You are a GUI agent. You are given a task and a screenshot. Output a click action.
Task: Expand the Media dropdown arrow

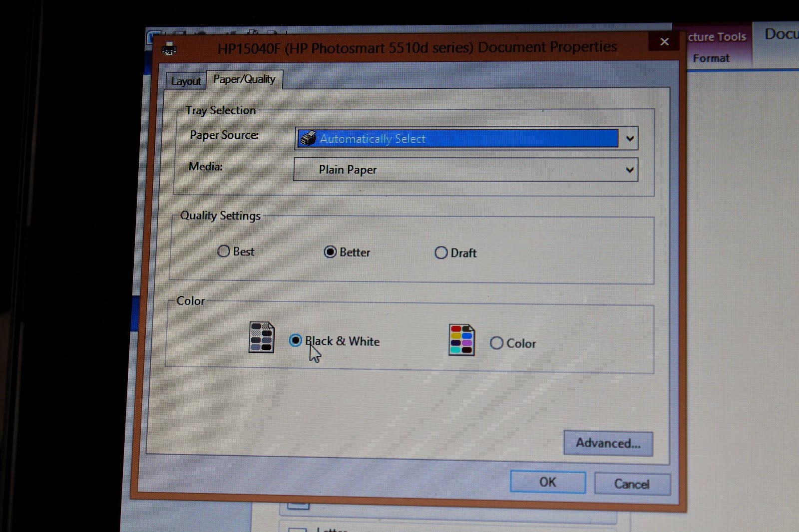point(630,170)
